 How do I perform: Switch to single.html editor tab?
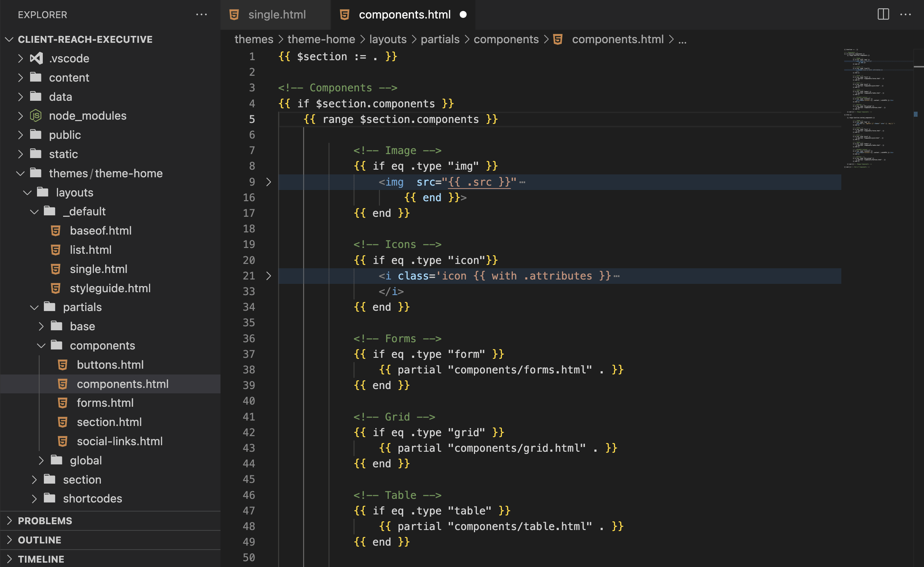tap(276, 15)
